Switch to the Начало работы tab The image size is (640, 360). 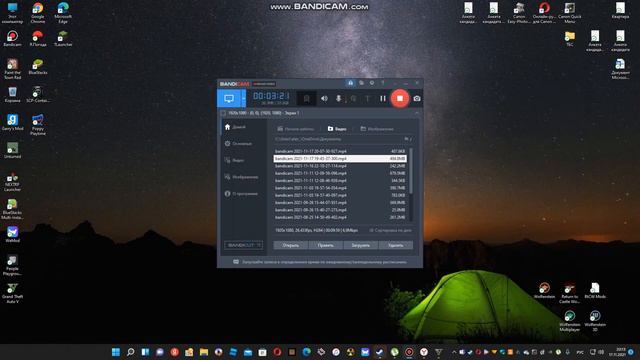(x=296, y=129)
